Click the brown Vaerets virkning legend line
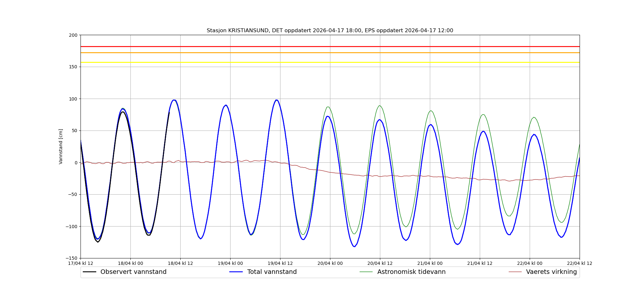 (515, 272)
